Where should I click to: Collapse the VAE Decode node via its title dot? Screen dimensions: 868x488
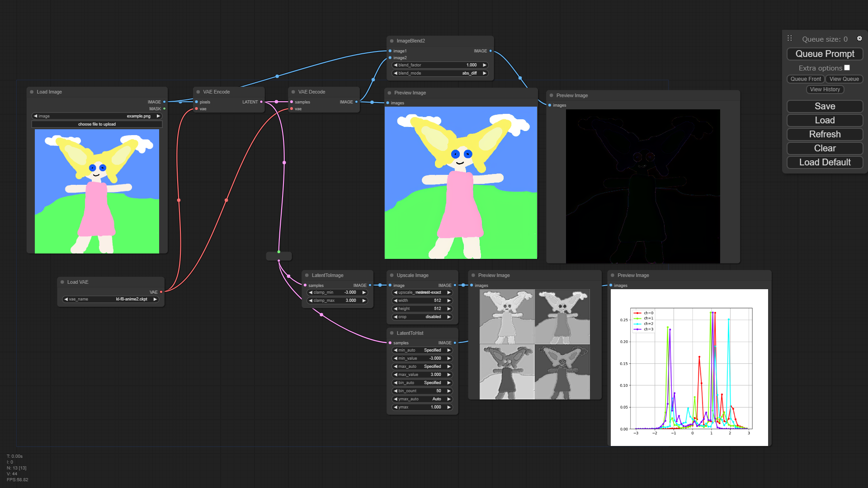tap(293, 92)
